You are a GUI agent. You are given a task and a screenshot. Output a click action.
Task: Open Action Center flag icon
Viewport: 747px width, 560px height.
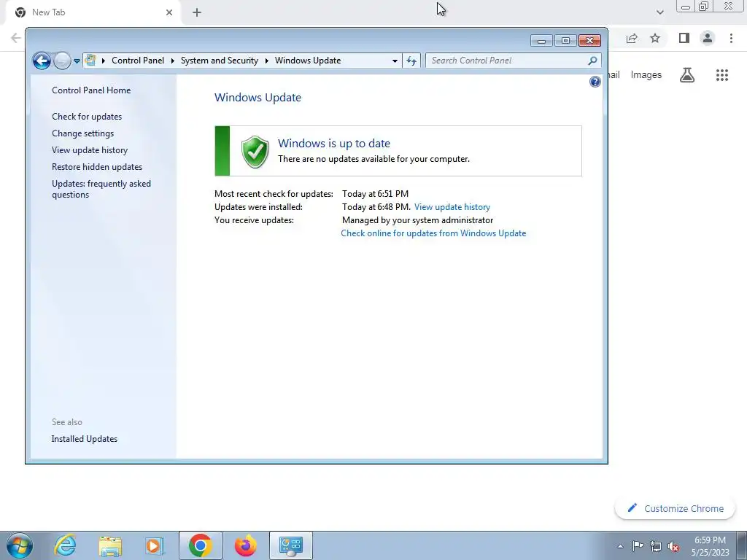coord(638,546)
